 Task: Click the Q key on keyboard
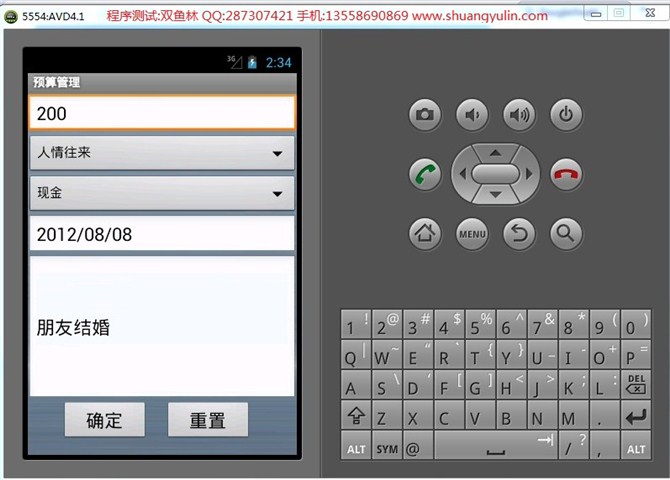pos(356,354)
